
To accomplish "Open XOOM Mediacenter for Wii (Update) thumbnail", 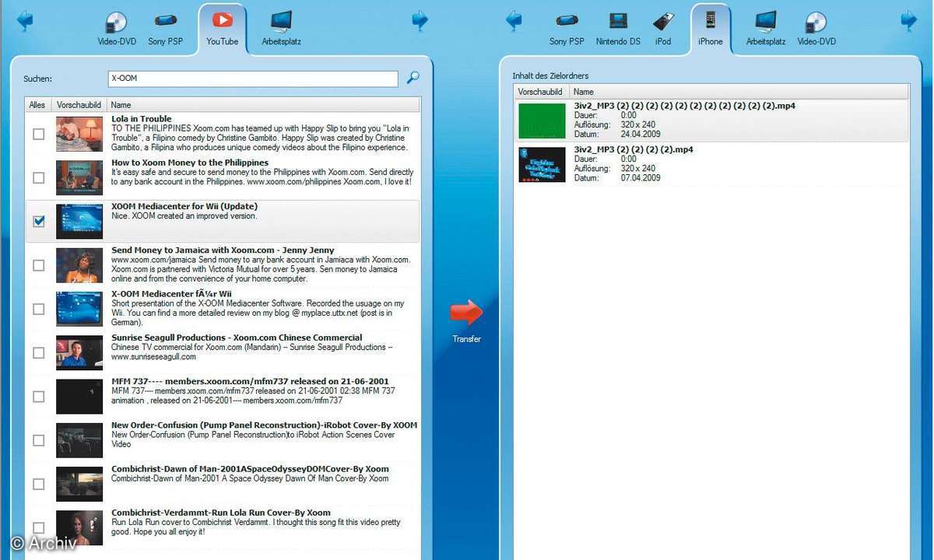I will (79, 222).
